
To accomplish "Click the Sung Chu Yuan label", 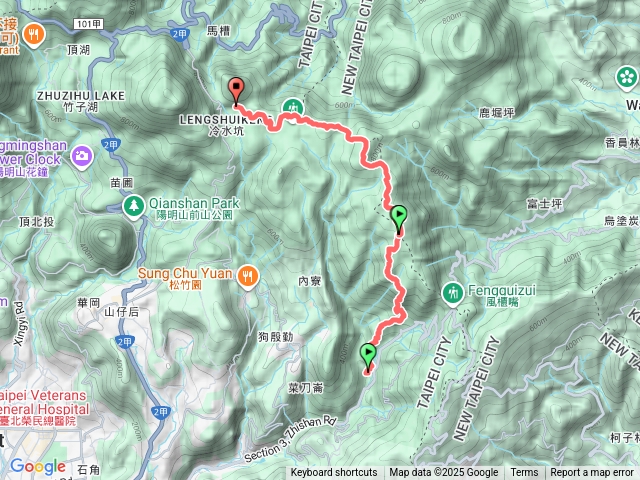I will [185, 278].
